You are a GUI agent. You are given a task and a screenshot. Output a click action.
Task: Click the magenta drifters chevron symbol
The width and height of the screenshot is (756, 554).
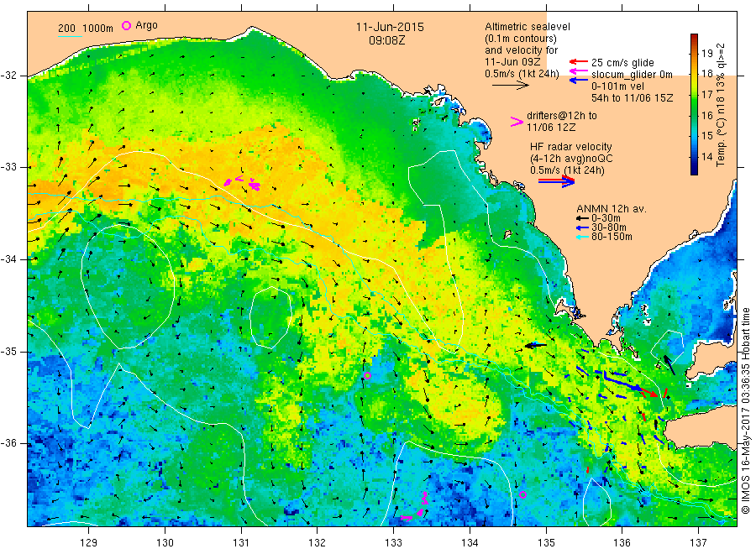(x=517, y=122)
